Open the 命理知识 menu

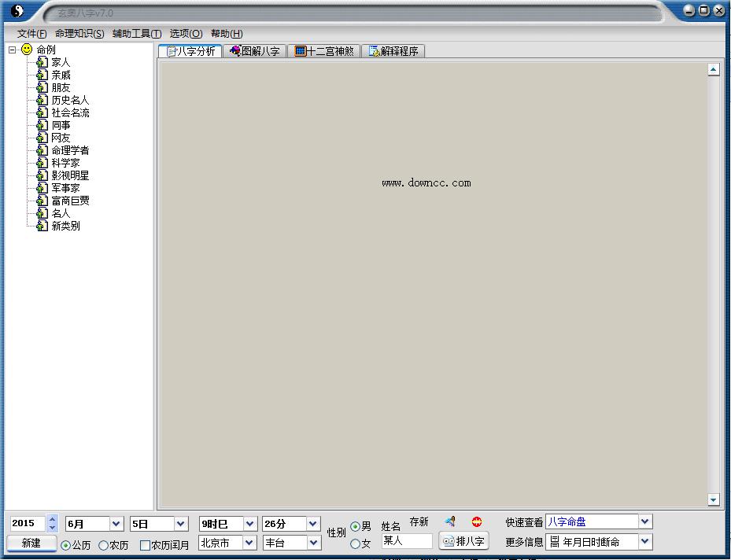[x=79, y=33]
